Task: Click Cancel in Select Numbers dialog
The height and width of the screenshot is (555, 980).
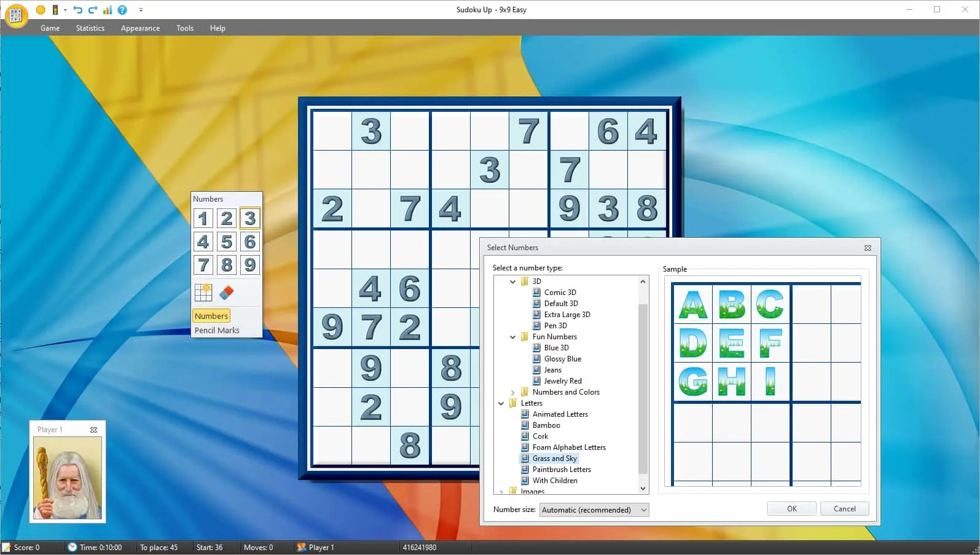Action: [845, 509]
